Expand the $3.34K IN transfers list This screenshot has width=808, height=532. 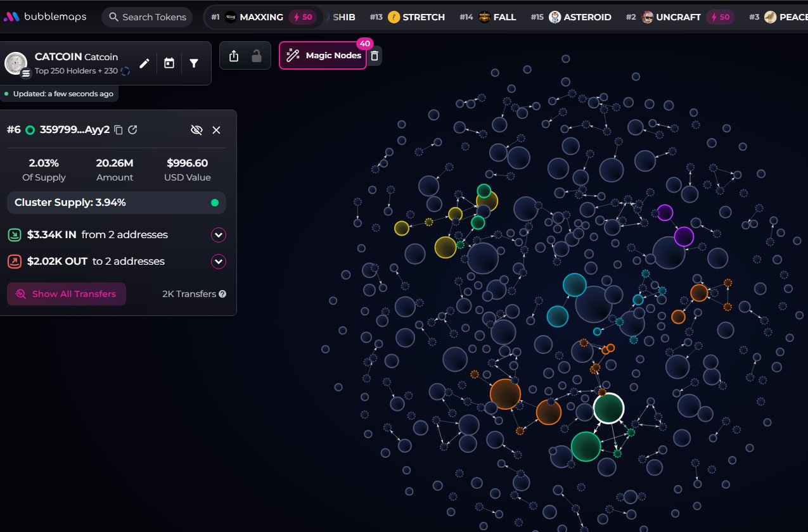coord(219,235)
